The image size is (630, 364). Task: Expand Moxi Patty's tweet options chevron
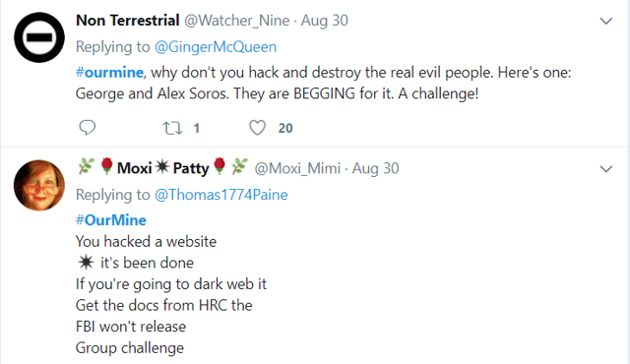606,169
